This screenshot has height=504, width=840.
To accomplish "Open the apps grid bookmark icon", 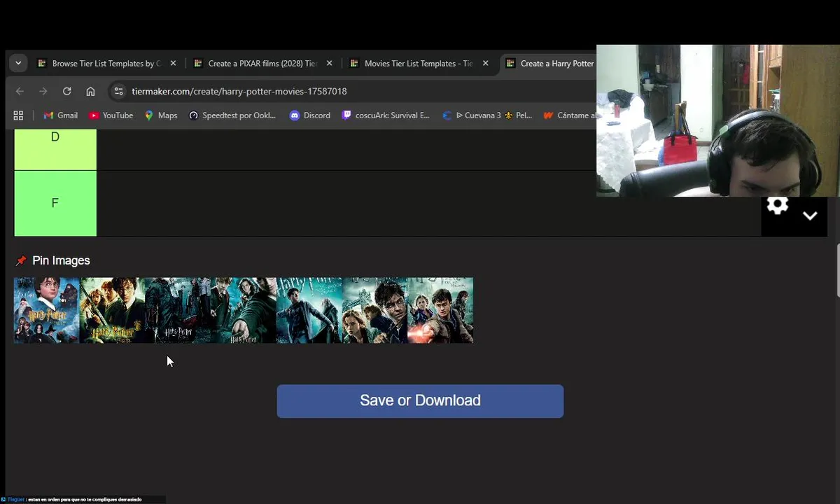I will pyautogui.click(x=18, y=115).
